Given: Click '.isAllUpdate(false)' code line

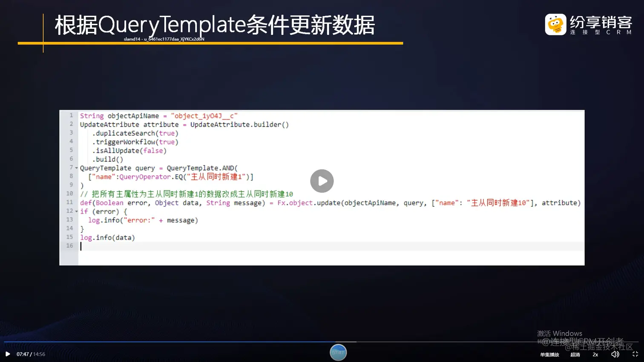Looking at the screenshot, I should point(129,151).
